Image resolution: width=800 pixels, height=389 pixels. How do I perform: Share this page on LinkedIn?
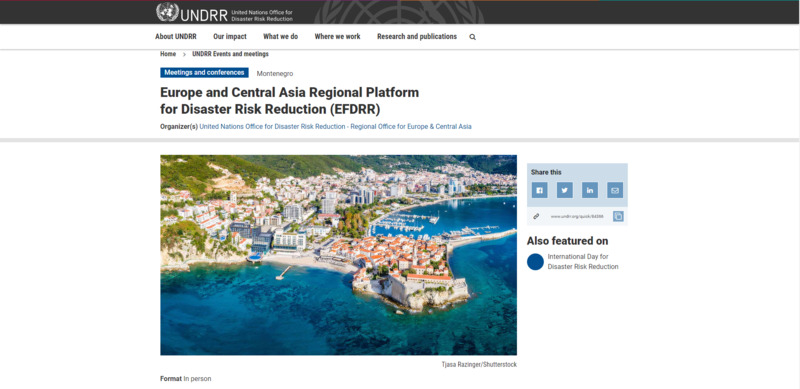(x=590, y=190)
